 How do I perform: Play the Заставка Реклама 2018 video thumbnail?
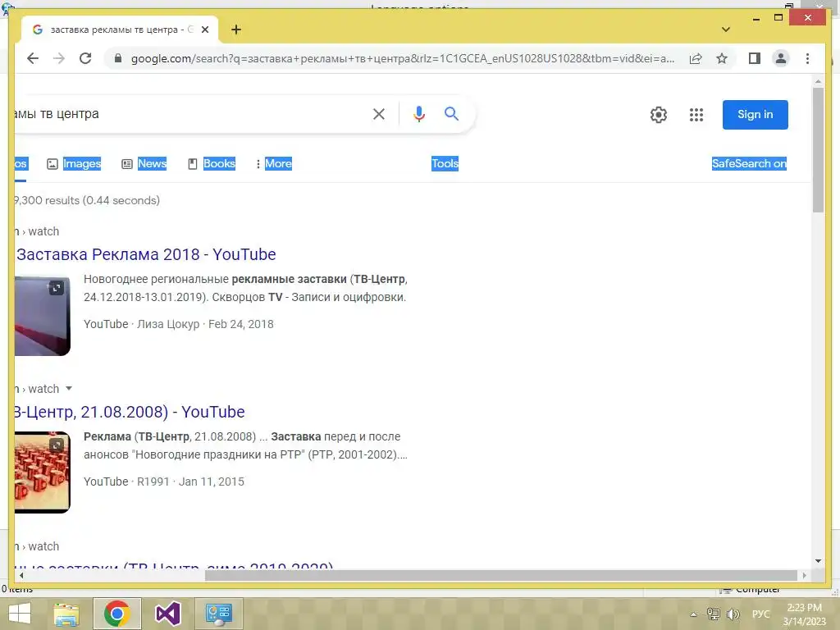[43, 316]
